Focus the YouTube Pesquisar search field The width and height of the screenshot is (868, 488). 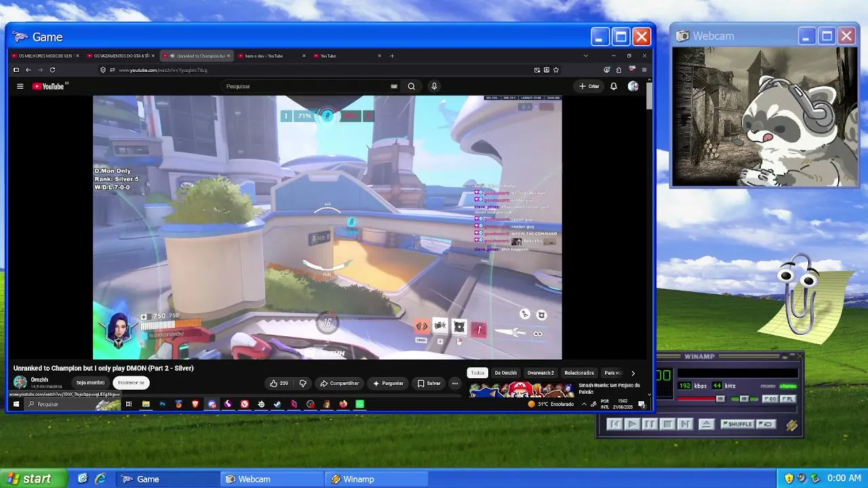click(x=312, y=86)
